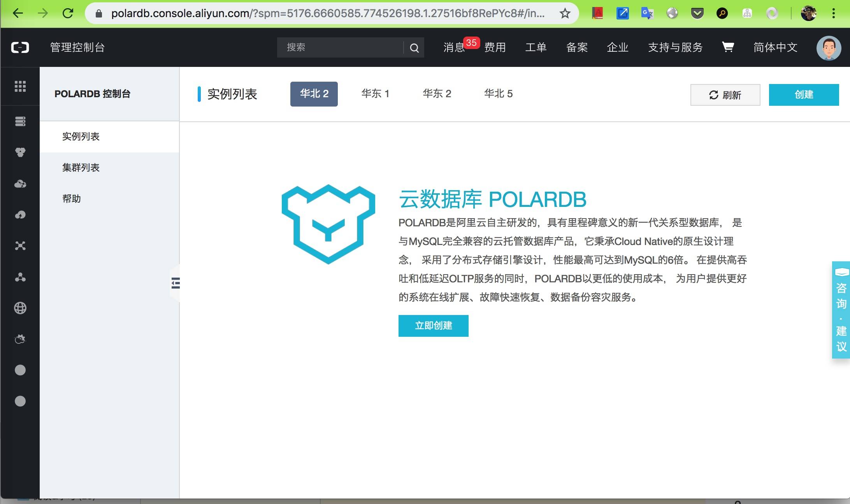Open the server stack sidebar icon
Viewport: 850px width, 504px height.
click(20, 121)
